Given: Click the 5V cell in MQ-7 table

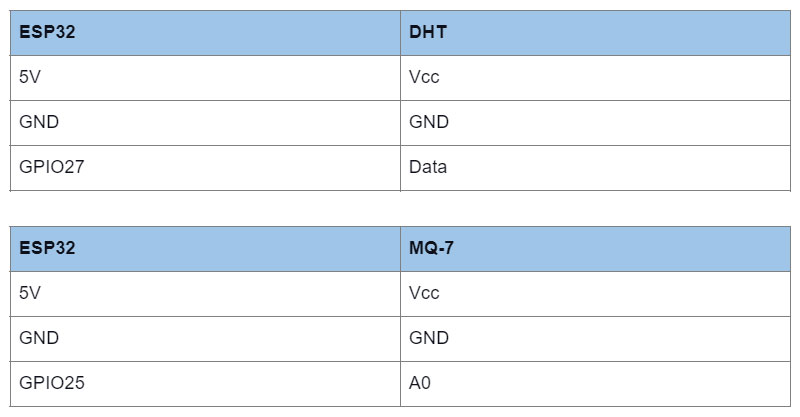Looking at the screenshot, I should 205,293.
